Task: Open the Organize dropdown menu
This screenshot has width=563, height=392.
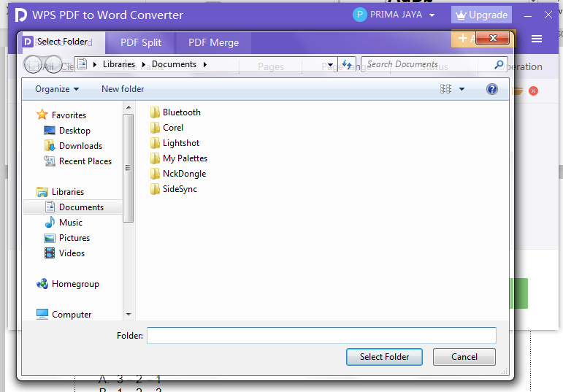Action: (57, 89)
